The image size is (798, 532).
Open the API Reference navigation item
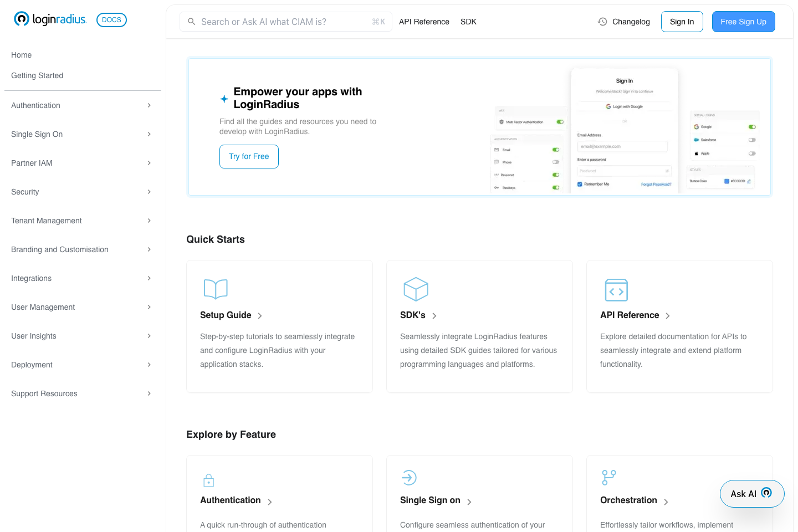[424, 22]
